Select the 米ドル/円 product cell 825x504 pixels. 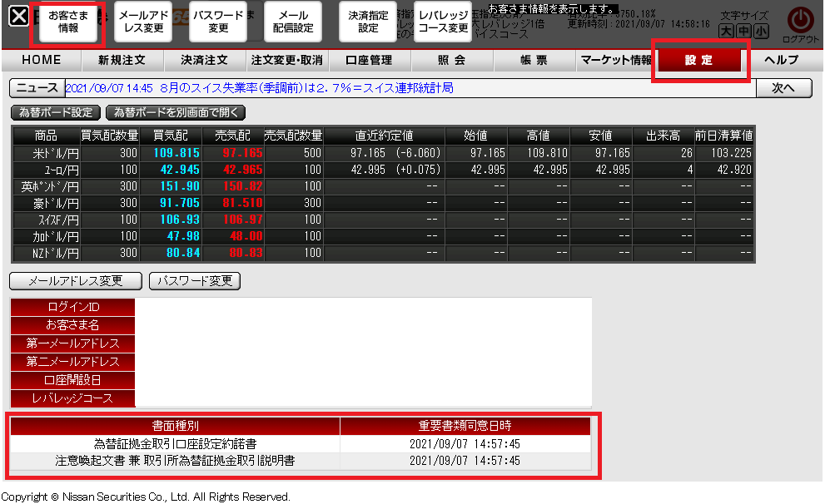click(47, 153)
